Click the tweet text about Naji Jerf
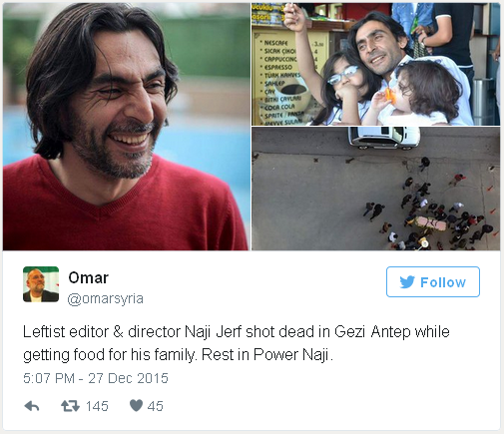Viewport: 504px width, 434px height. [x=237, y=343]
